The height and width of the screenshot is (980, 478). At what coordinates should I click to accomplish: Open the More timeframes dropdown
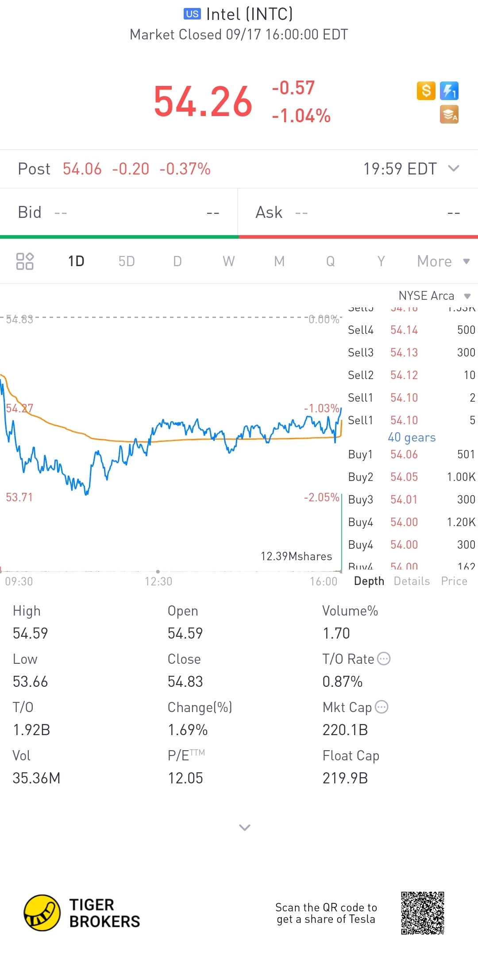[443, 261]
